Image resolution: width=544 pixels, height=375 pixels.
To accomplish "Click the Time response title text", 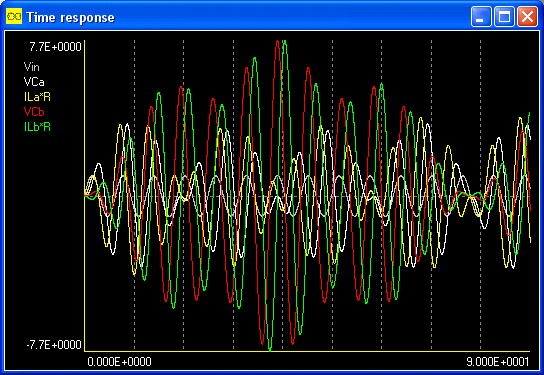I will (x=70, y=17).
